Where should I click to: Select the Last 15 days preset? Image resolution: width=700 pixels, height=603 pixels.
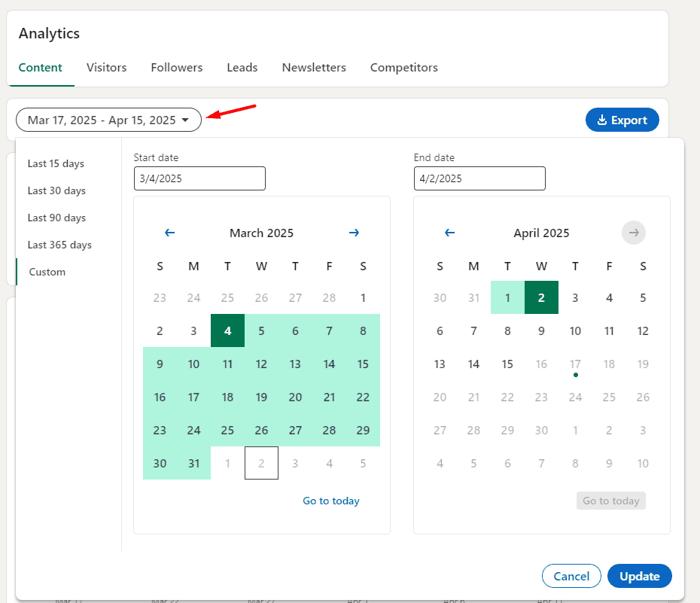pos(56,164)
